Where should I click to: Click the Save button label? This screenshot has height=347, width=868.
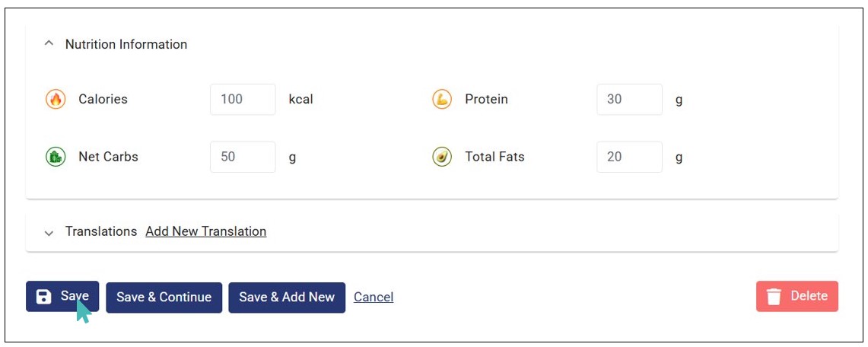[74, 296]
